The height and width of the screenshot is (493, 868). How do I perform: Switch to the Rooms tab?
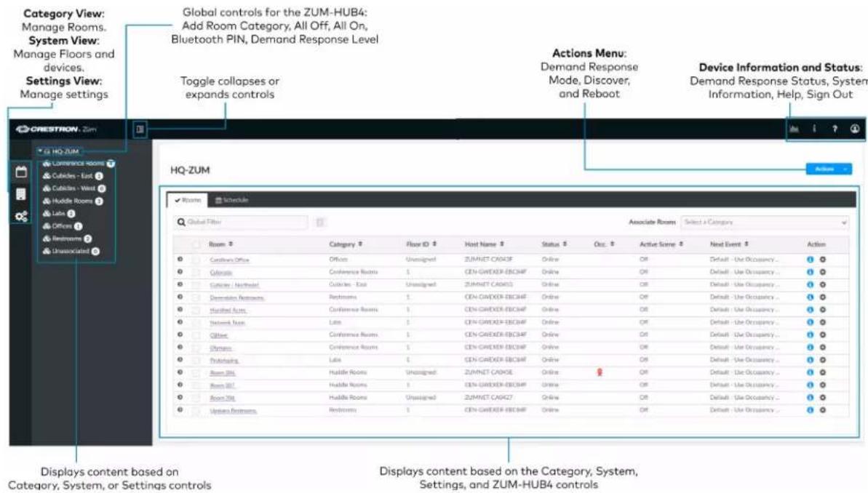188,200
